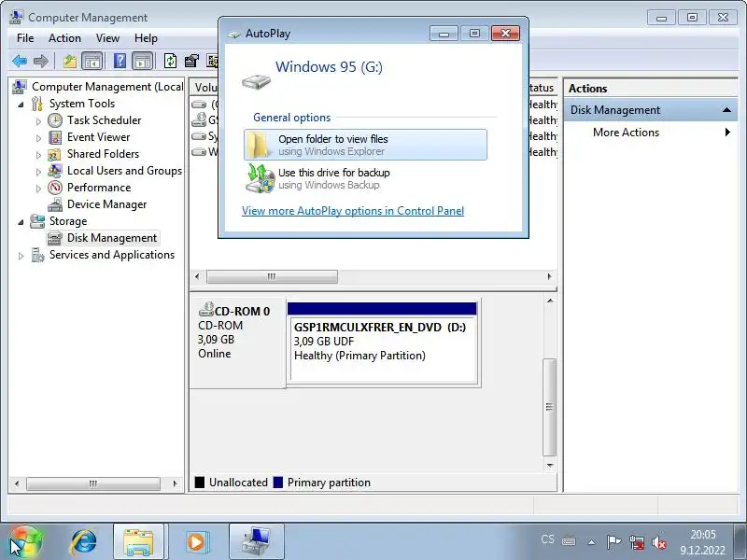The image size is (747, 560).
Task: Click the disk view scroll down arrow
Action: pyautogui.click(x=550, y=466)
